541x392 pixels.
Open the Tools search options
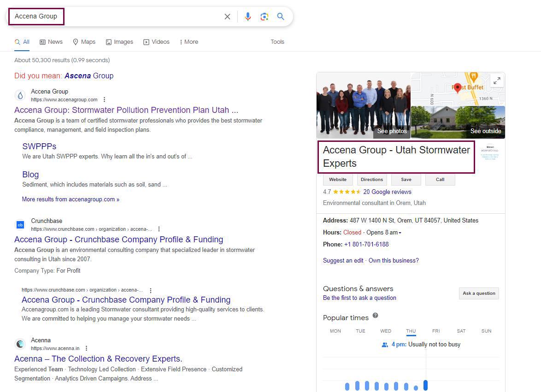(x=277, y=42)
